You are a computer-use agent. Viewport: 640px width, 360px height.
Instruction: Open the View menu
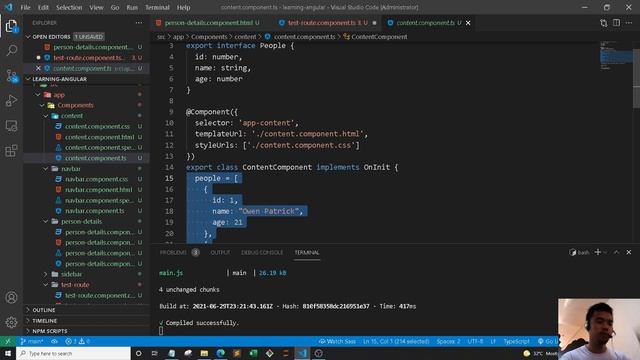(96, 7)
